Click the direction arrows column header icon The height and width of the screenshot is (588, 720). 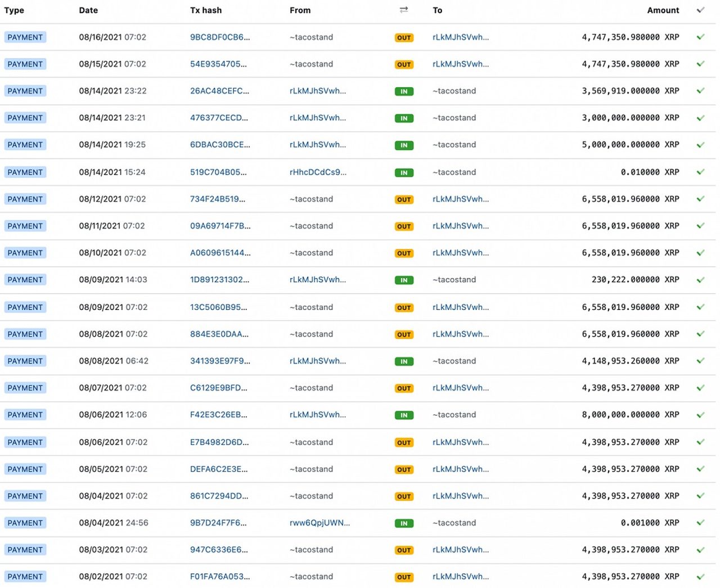[403, 10]
